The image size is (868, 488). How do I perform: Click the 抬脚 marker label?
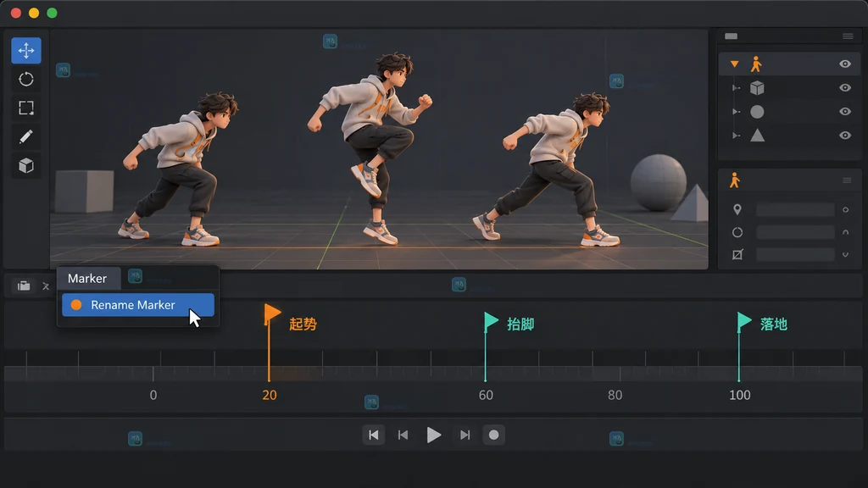tap(521, 324)
